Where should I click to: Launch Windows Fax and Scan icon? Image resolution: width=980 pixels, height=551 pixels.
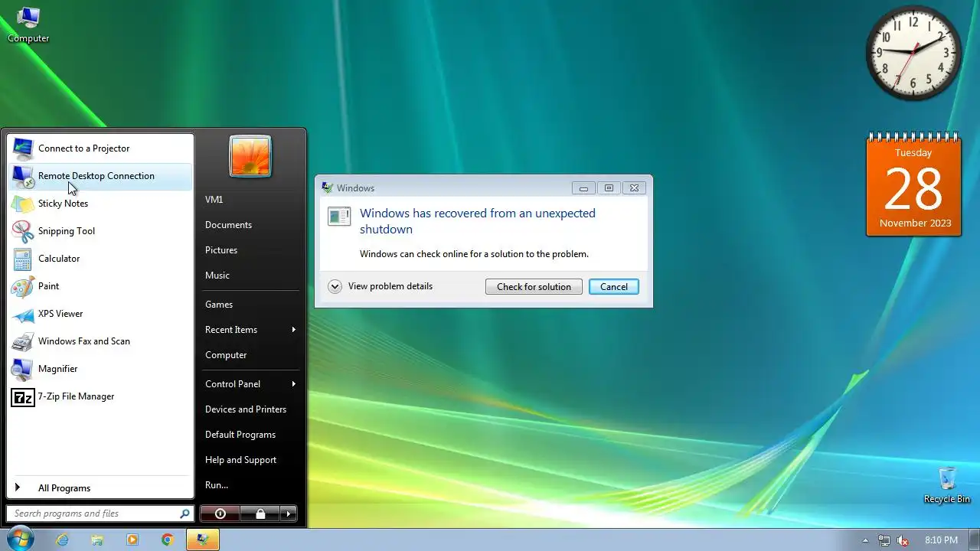tap(23, 341)
